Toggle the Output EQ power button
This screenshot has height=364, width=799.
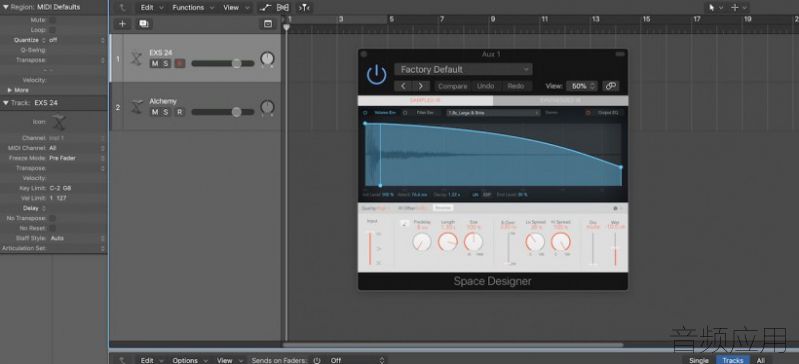pyautogui.click(x=588, y=113)
